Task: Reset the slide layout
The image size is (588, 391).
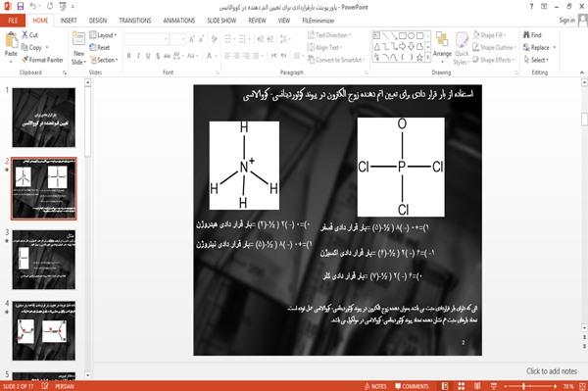Action: 100,47
